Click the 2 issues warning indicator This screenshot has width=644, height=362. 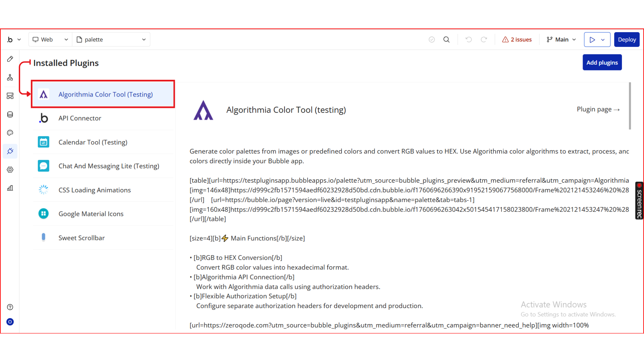pyautogui.click(x=517, y=40)
